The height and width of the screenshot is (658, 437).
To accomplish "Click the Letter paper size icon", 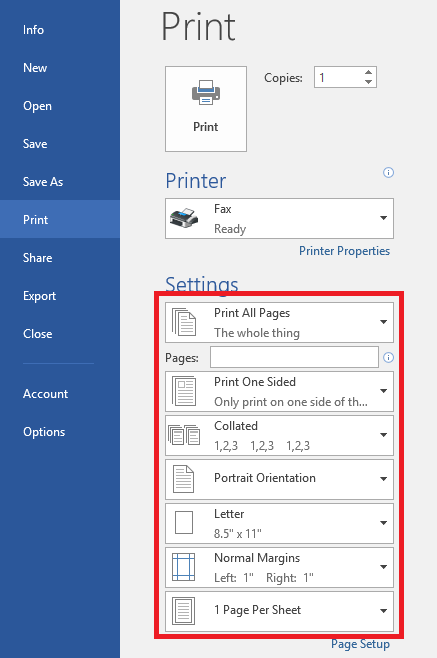I will (x=184, y=522).
